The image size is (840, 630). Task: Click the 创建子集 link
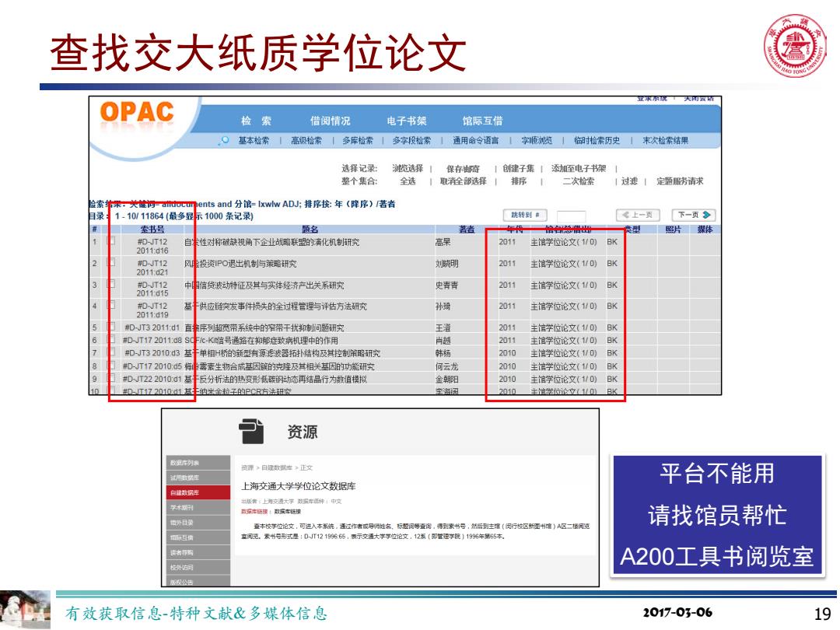tap(519, 168)
